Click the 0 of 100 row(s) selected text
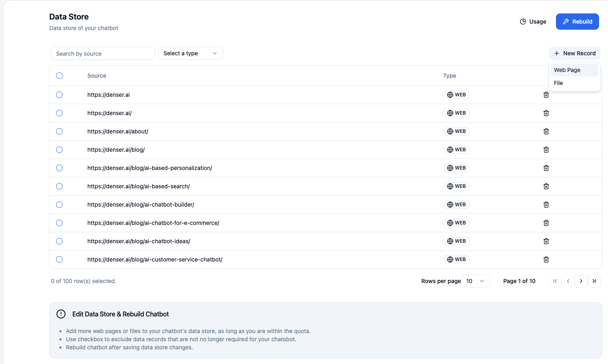608x364 pixels. point(83,281)
